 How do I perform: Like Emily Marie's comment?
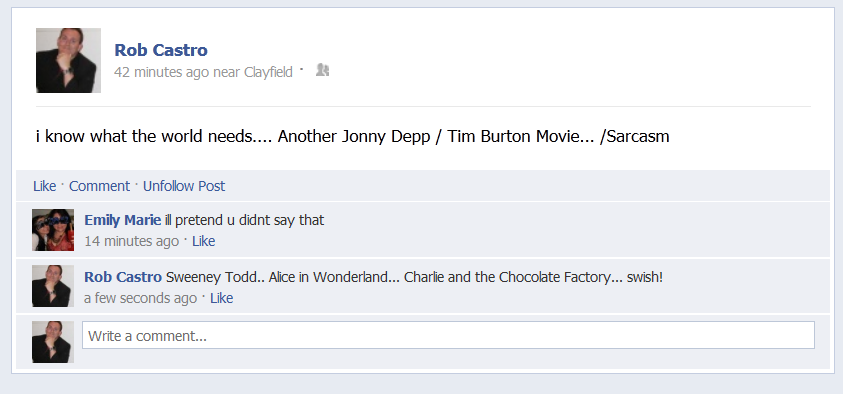[203, 241]
